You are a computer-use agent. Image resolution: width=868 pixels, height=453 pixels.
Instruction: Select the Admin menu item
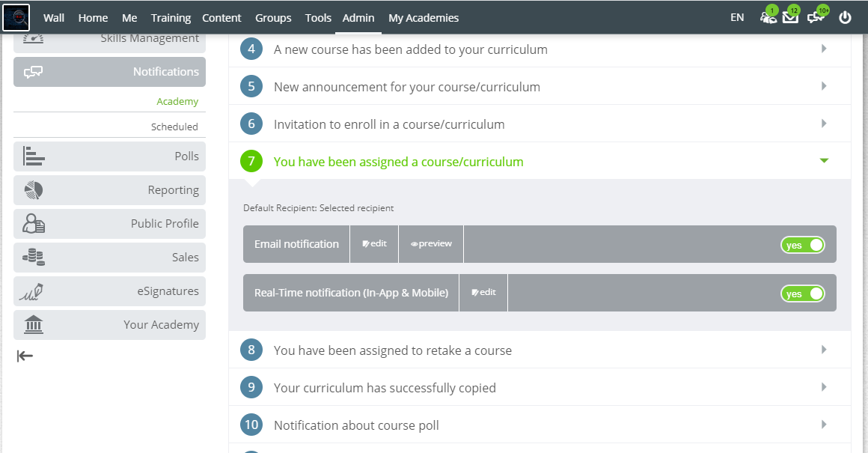click(x=358, y=18)
